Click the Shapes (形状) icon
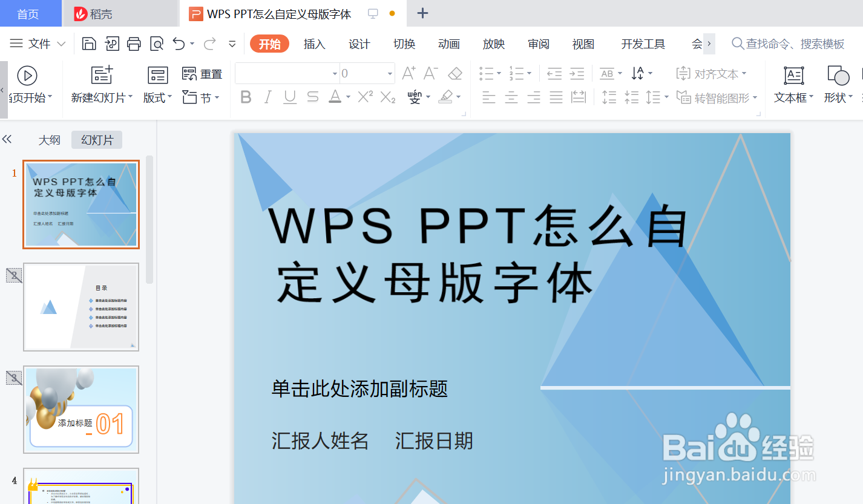 (x=838, y=76)
